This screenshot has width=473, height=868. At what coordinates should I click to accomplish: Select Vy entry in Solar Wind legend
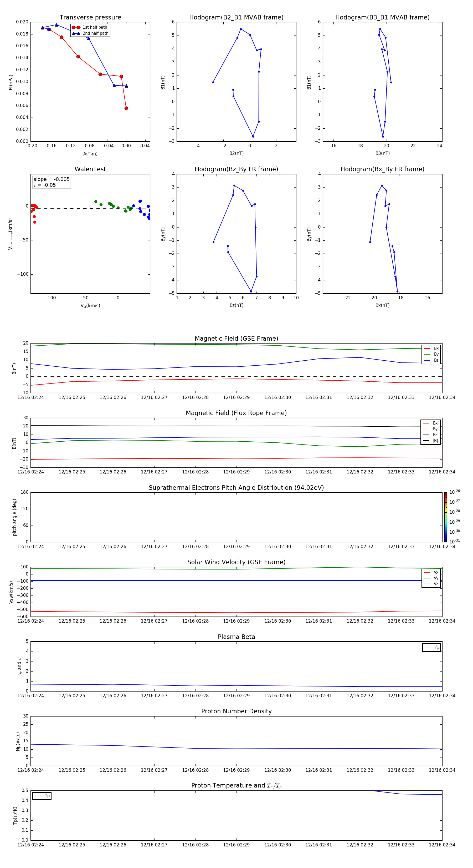click(x=431, y=578)
